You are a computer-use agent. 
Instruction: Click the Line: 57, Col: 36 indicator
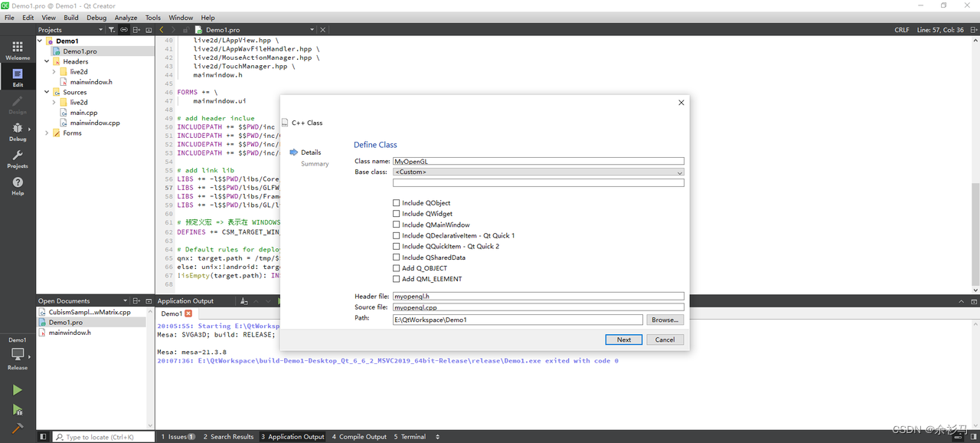pyautogui.click(x=939, y=30)
